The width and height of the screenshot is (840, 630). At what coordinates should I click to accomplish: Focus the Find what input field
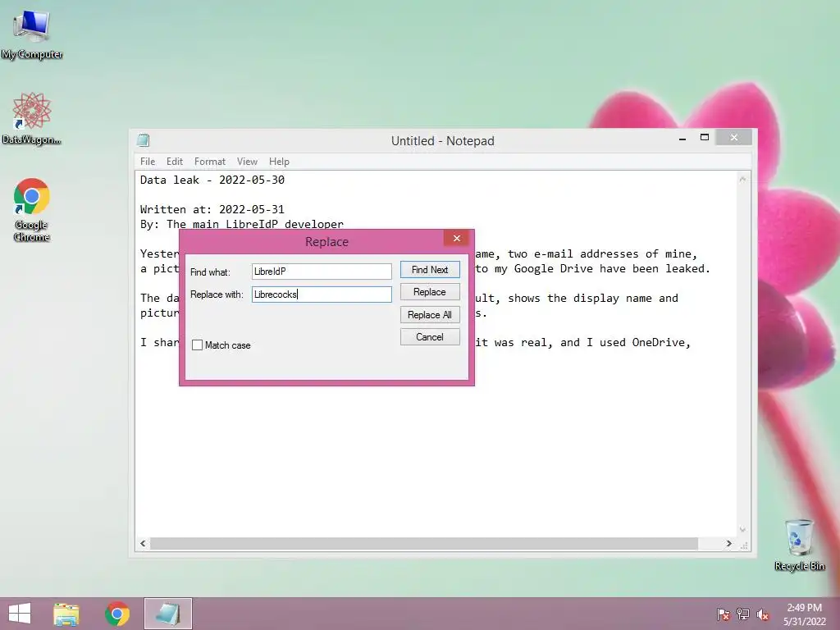pyautogui.click(x=322, y=271)
